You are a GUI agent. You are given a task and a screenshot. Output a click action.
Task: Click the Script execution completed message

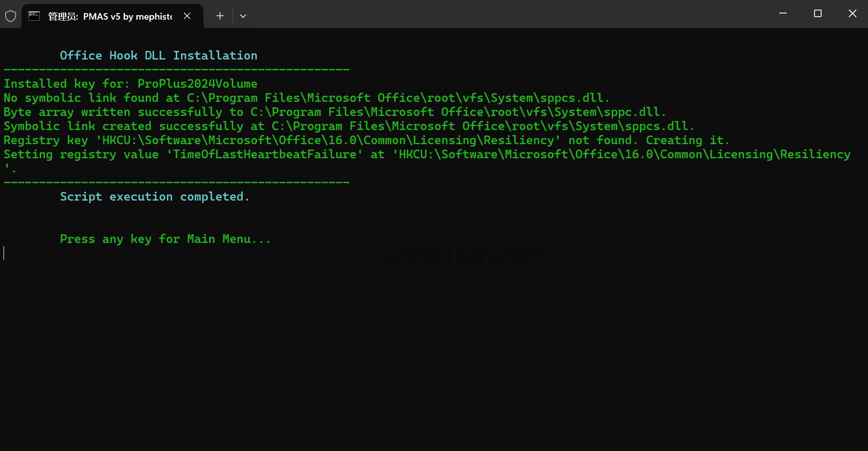[155, 197]
